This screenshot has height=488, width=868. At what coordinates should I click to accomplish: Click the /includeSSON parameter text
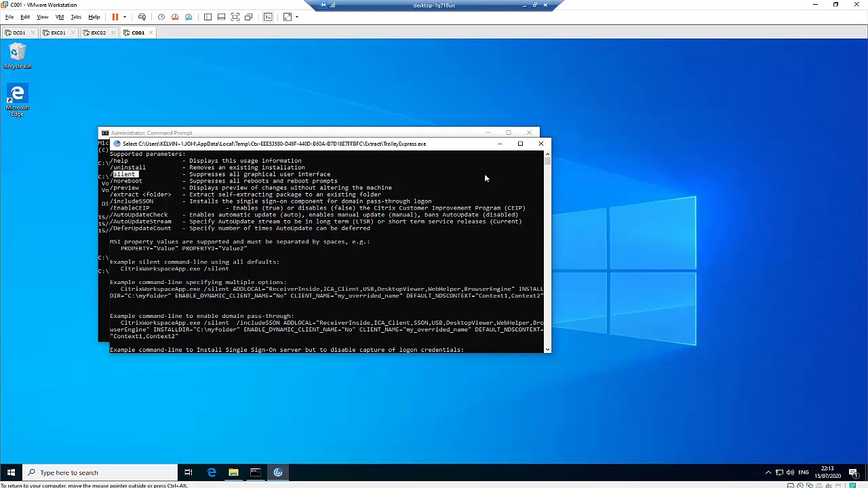(132, 201)
